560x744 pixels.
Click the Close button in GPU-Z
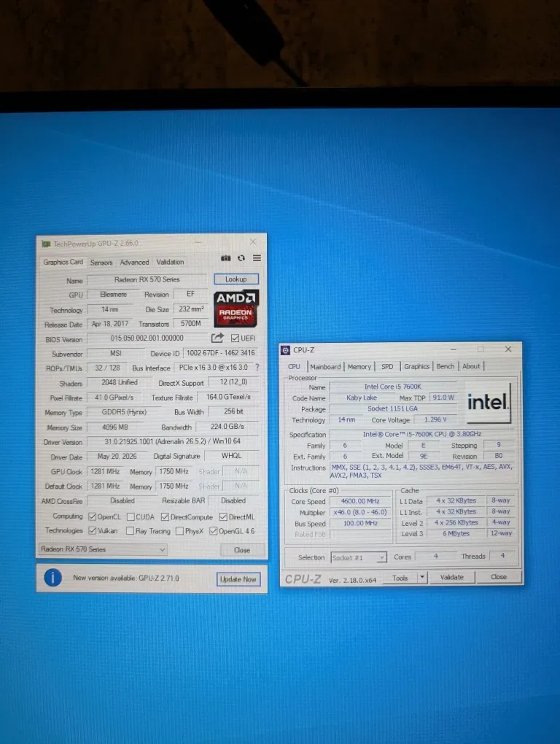pyautogui.click(x=242, y=550)
